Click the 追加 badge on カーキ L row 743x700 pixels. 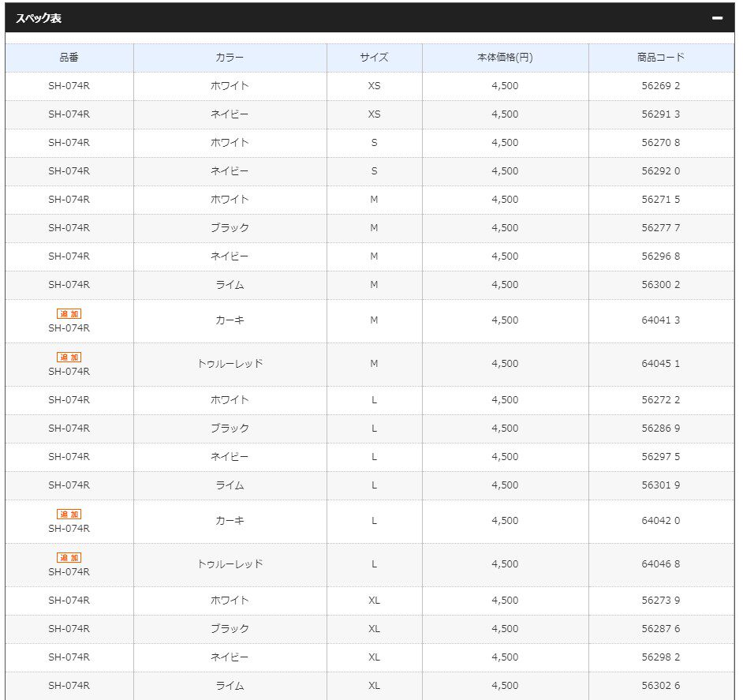click(x=69, y=515)
